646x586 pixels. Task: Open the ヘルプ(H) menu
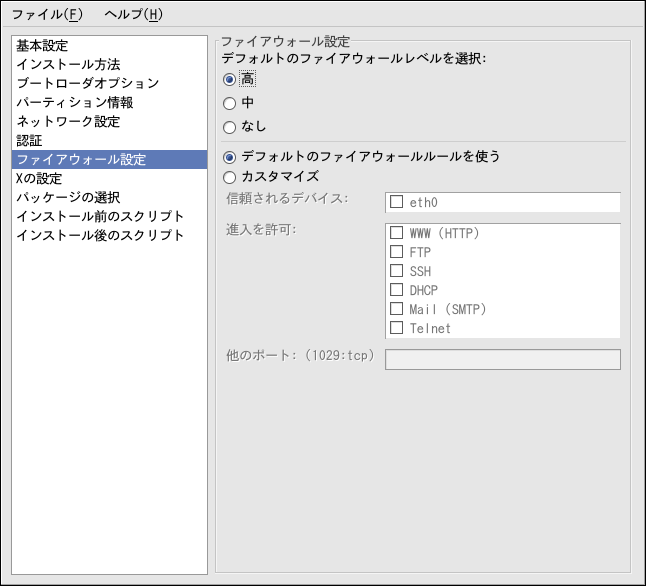click(x=133, y=14)
